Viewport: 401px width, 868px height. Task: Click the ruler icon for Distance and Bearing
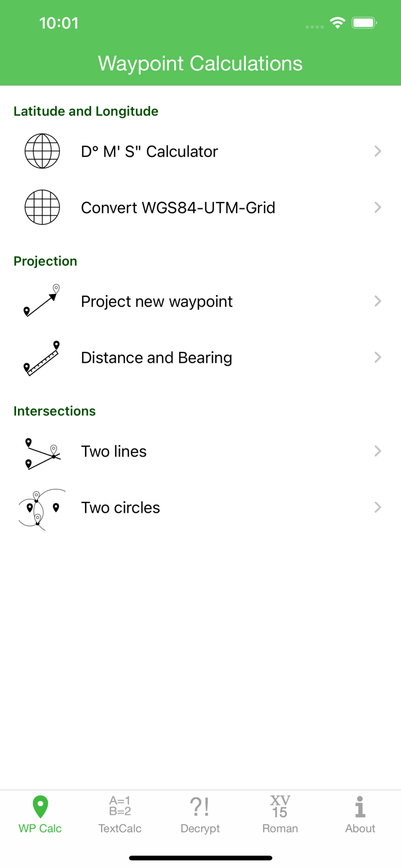pos(42,357)
